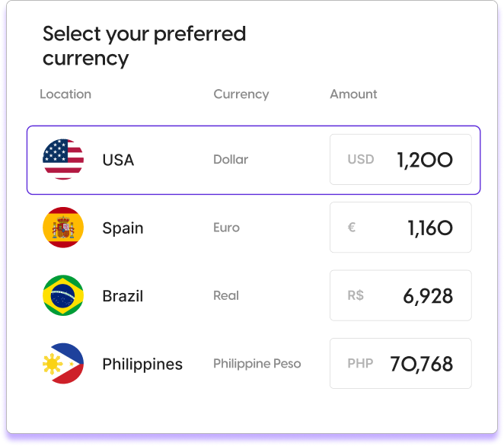Choose Spain as location

123,228
